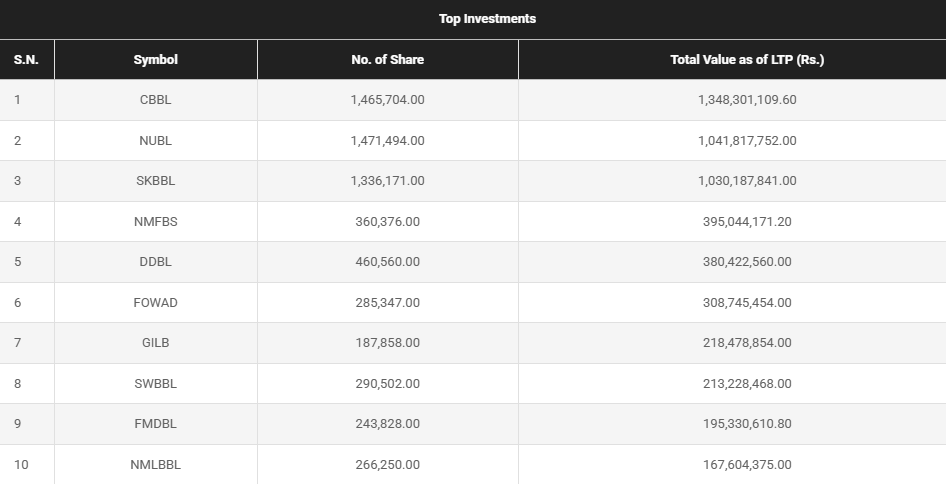Open the CBBL symbol
Screen dimensions: 946x484
pyautogui.click(x=155, y=100)
